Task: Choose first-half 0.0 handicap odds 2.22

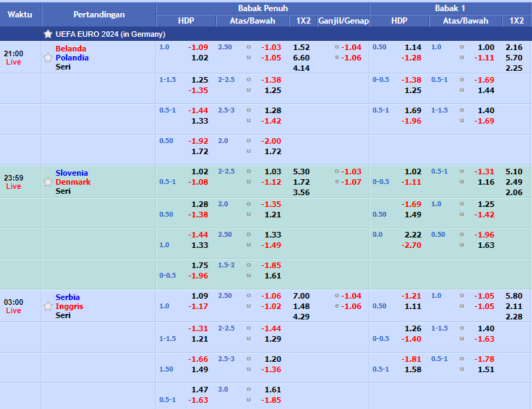Action: (x=413, y=235)
